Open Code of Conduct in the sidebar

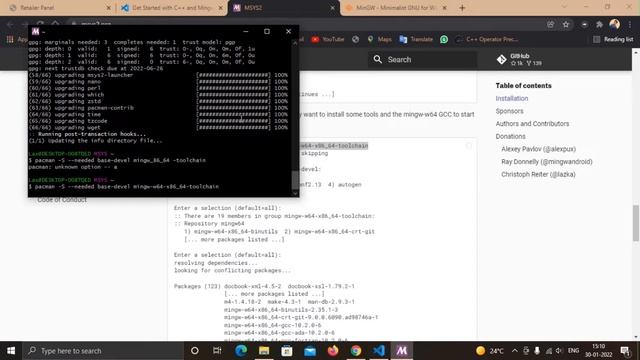62,200
